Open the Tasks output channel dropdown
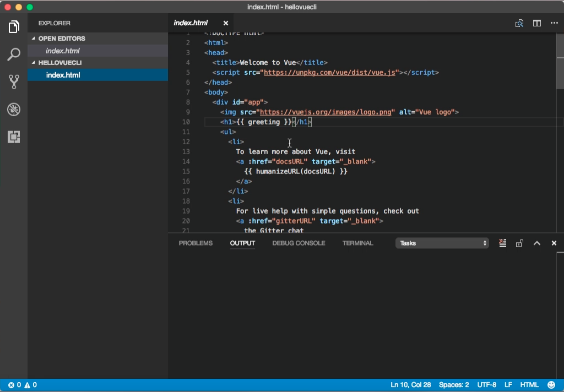The height and width of the screenshot is (392, 564). click(442, 243)
